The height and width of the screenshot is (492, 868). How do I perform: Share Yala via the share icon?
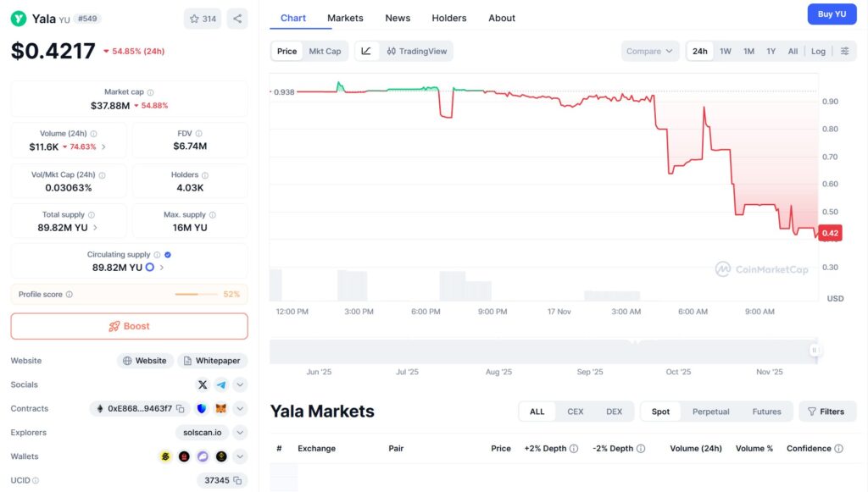click(x=237, y=19)
